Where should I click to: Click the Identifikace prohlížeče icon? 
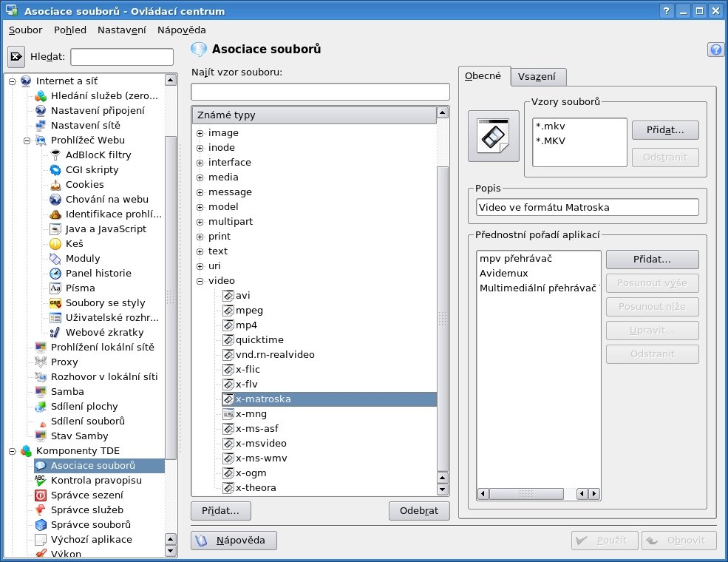point(55,214)
